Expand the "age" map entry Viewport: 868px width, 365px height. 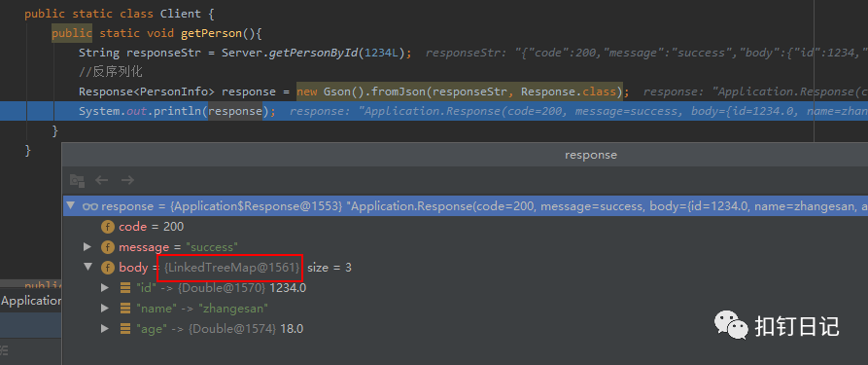105,329
